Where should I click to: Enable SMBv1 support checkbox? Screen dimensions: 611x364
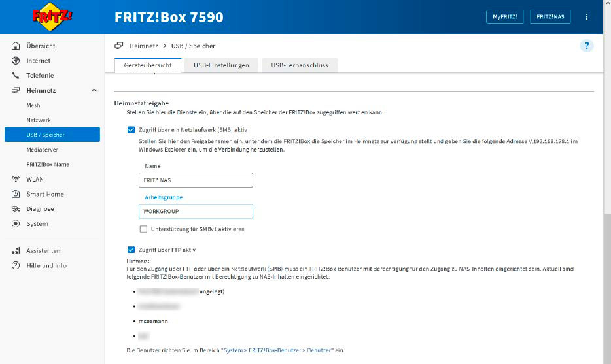[143, 229]
